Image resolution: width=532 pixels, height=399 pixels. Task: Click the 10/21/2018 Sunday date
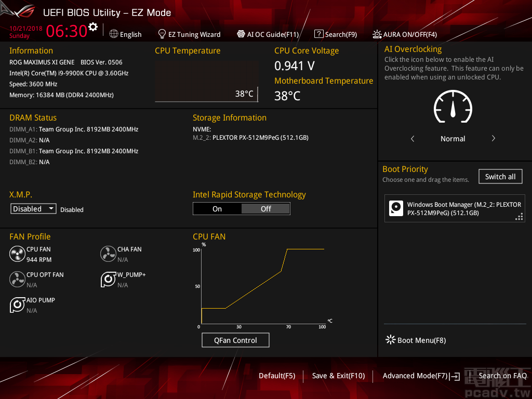point(25,32)
